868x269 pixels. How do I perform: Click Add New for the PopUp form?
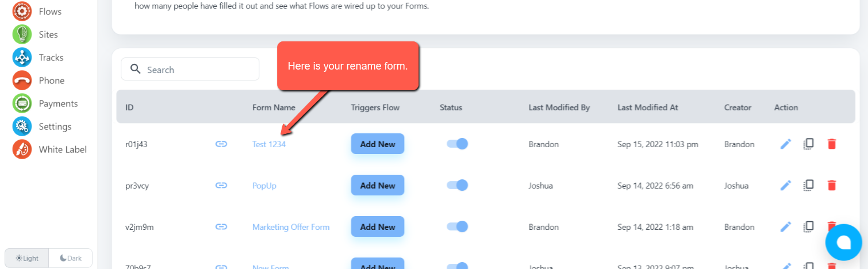click(x=377, y=185)
